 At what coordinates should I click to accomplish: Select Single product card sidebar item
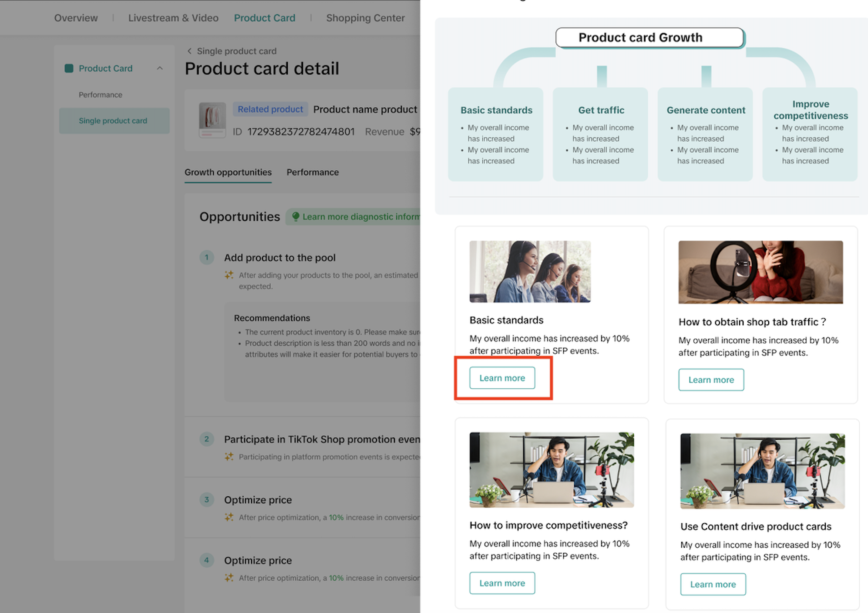[x=113, y=121]
